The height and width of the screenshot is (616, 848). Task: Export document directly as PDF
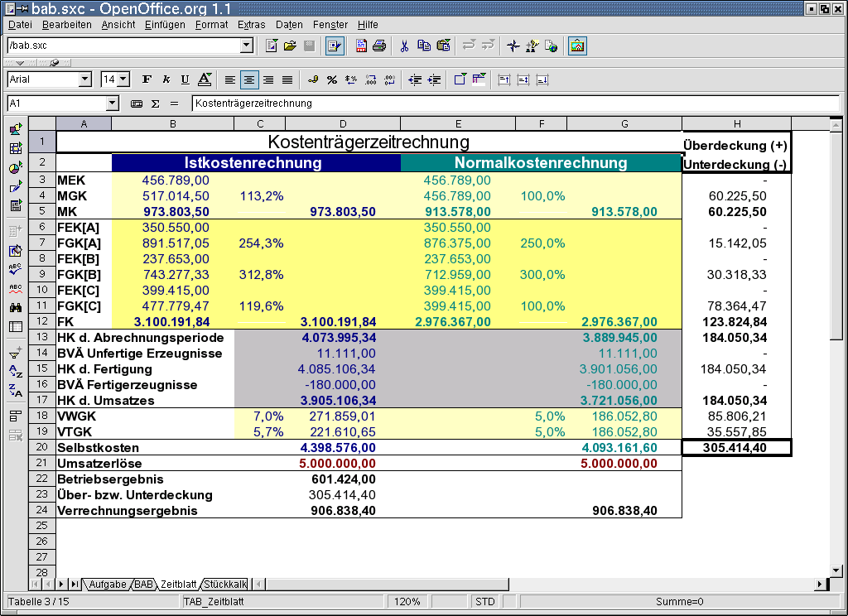click(x=362, y=46)
